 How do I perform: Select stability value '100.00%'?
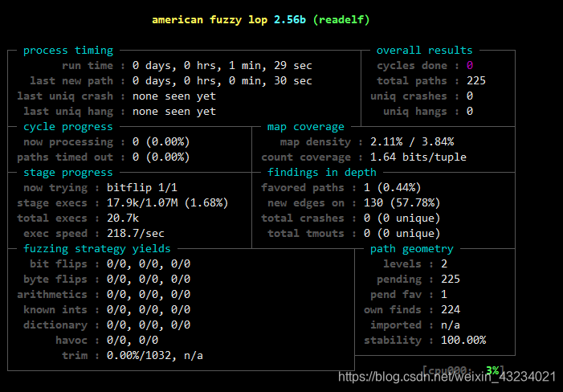click(x=463, y=341)
